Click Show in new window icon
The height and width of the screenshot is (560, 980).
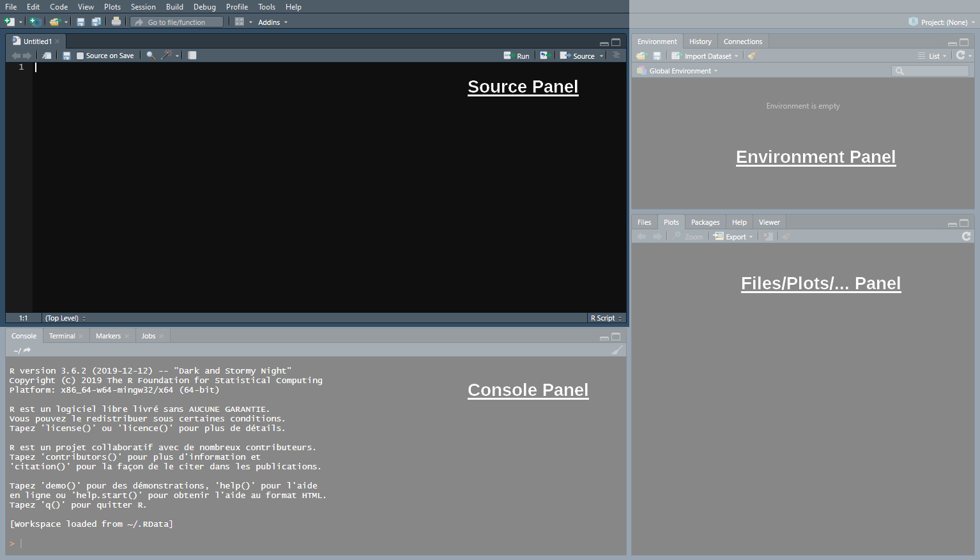(47, 56)
